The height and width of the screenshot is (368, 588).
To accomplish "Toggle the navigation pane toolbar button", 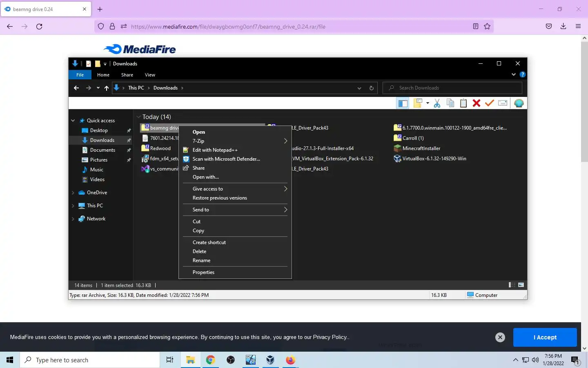I will (403, 103).
